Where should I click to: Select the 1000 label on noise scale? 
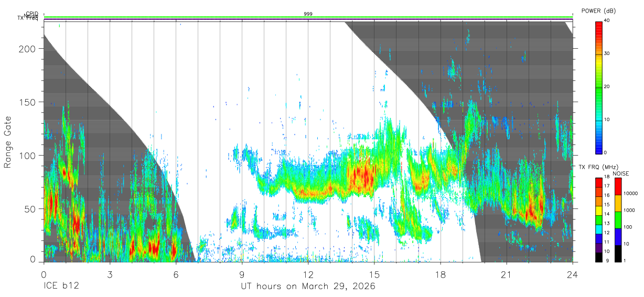(630, 210)
